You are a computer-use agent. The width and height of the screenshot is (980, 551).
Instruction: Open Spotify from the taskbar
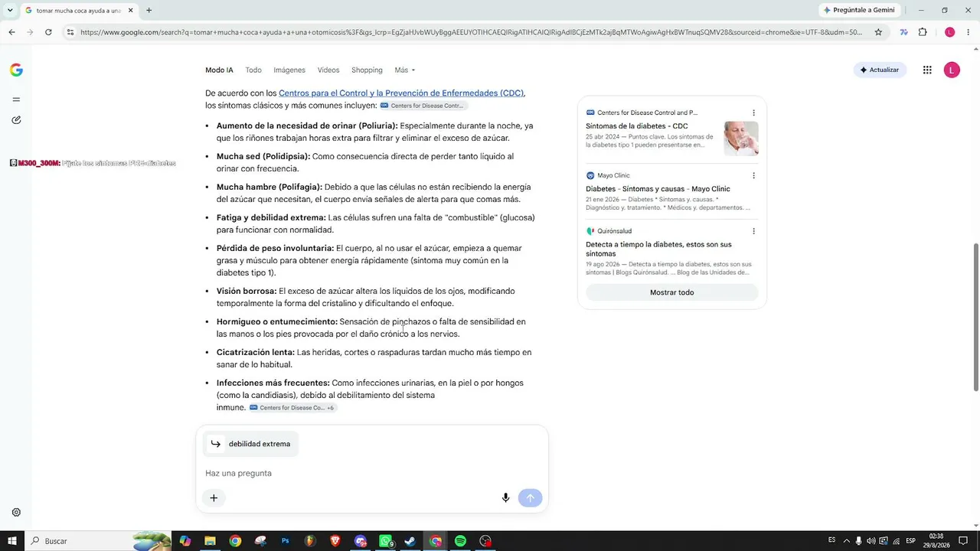pos(460,541)
